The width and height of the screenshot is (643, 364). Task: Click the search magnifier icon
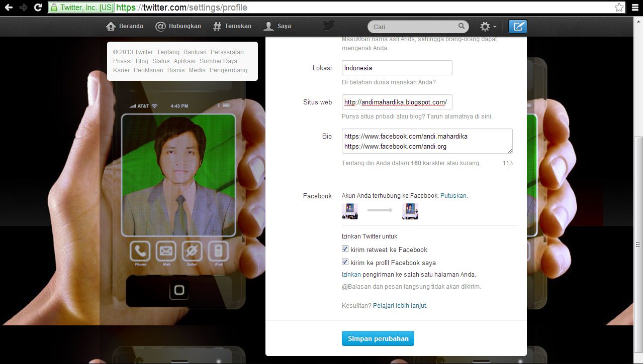tap(462, 26)
